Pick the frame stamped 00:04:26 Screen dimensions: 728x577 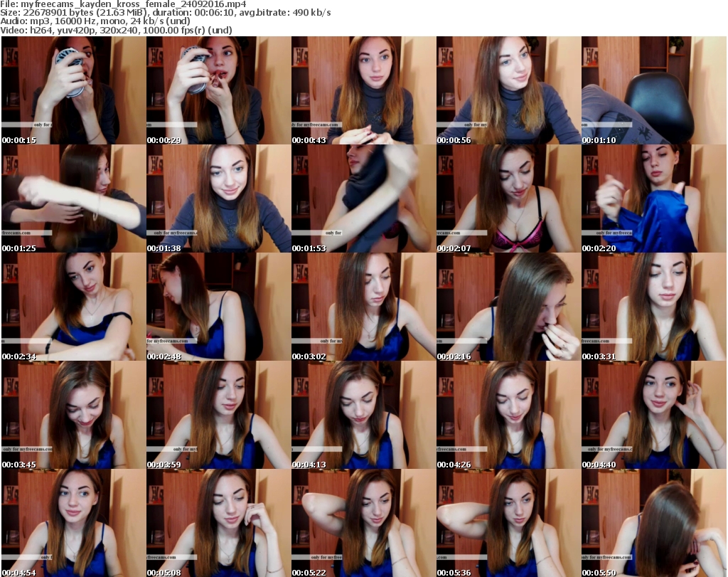pos(508,415)
